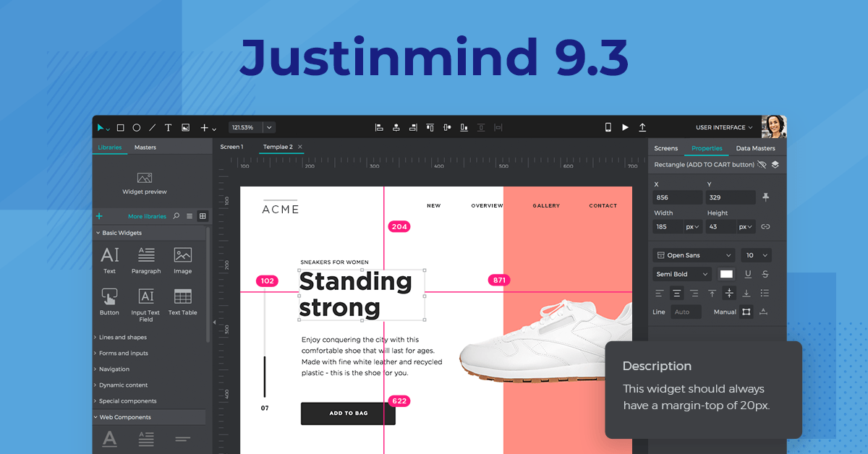Open the Screen 1 canvas tab

tap(231, 147)
